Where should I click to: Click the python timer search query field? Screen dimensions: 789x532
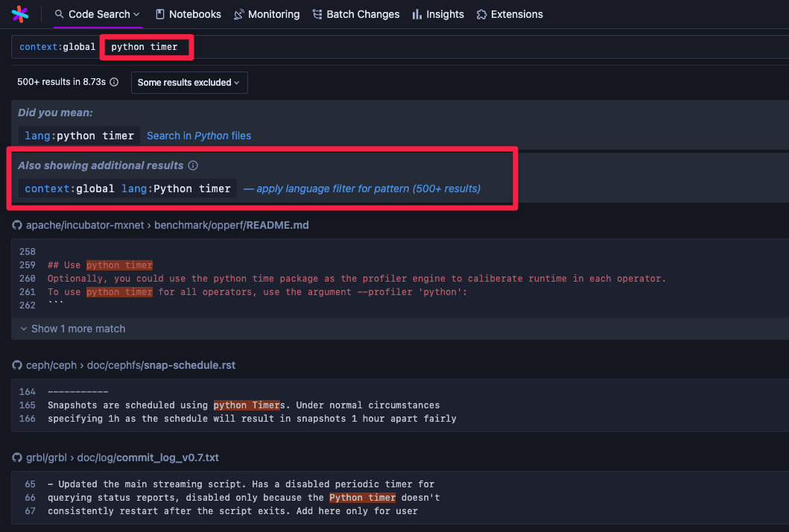(145, 47)
